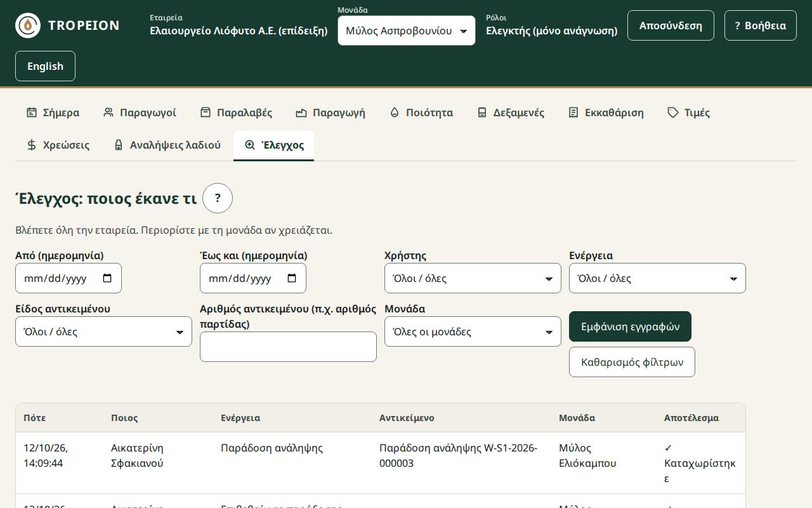Click the people icon beside Παραγωγοί
Viewport: 812px width, 508px height.
click(108, 112)
